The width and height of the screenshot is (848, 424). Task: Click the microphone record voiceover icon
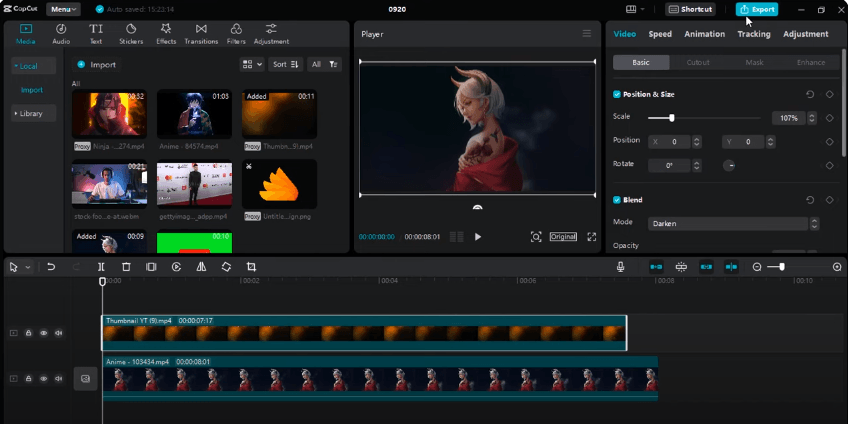pyautogui.click(x=621, y=267)
